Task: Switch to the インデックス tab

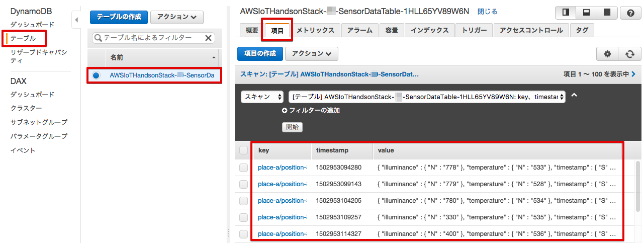Action: [x=429, y=30]
